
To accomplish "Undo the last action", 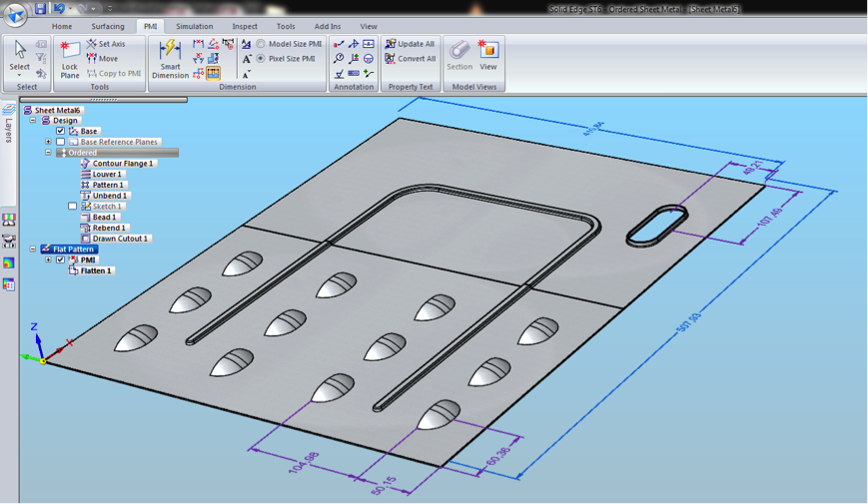I will [58, 8].
